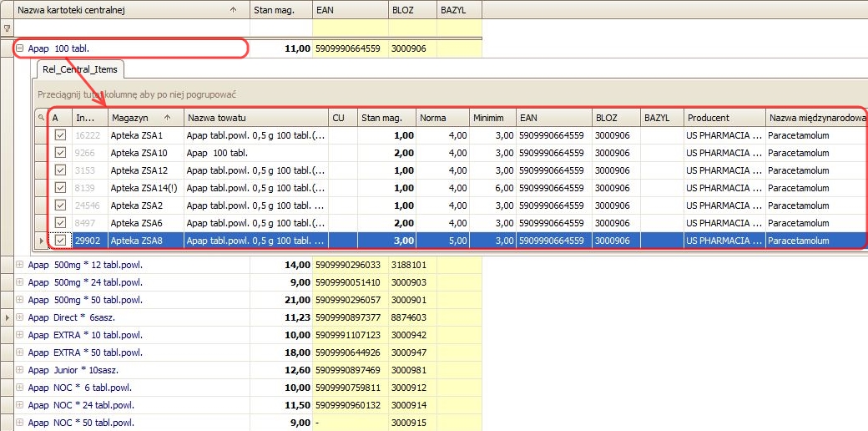Viewport: 868px width, 431px height.
Task: Collapse the Apap 100 tabl. row
Action: [x=19, y=48]
